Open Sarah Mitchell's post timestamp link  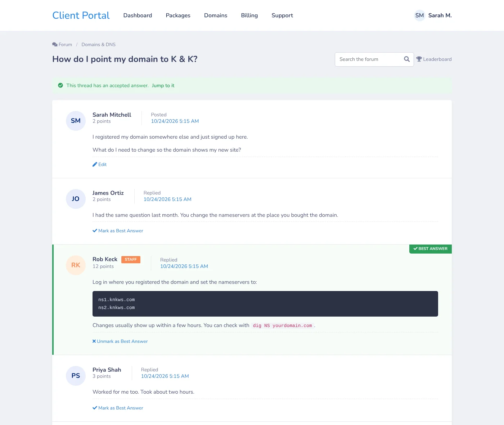175,121
